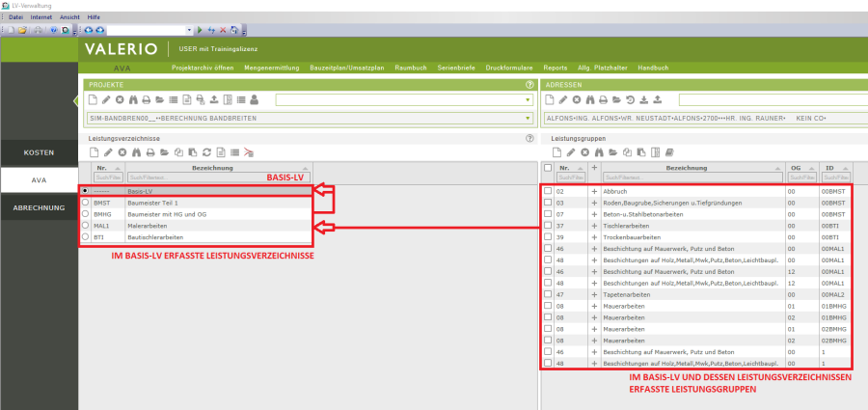The width and height of the screenshot is (868, 410).
Task: Check the box for 02 Abbruch
Action: point(548,191)
